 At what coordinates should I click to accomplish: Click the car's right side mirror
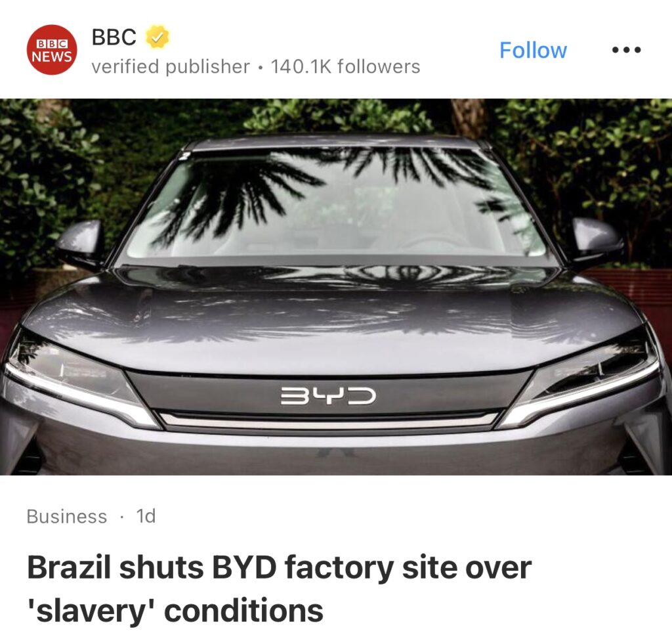(x=597, y=241)
